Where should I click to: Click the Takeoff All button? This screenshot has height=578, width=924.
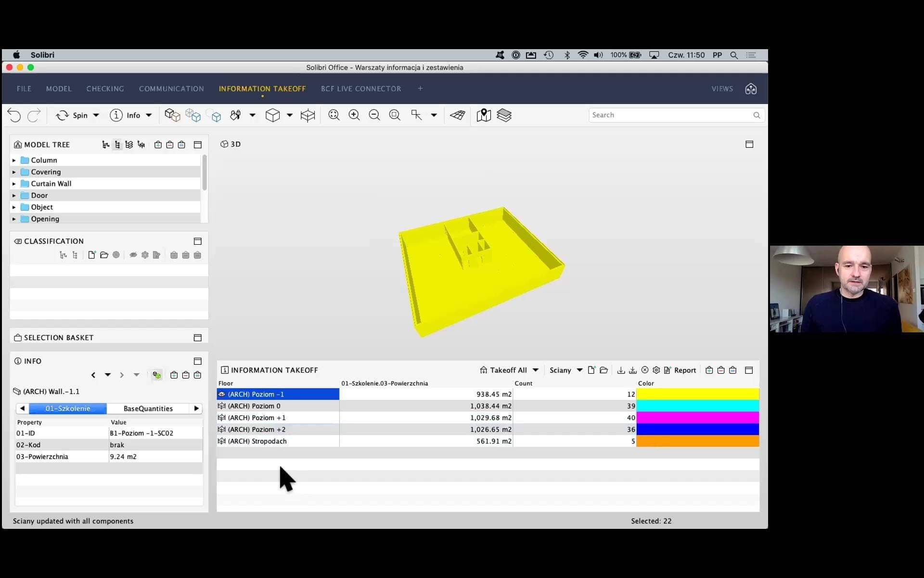click(x=503, y=370)
